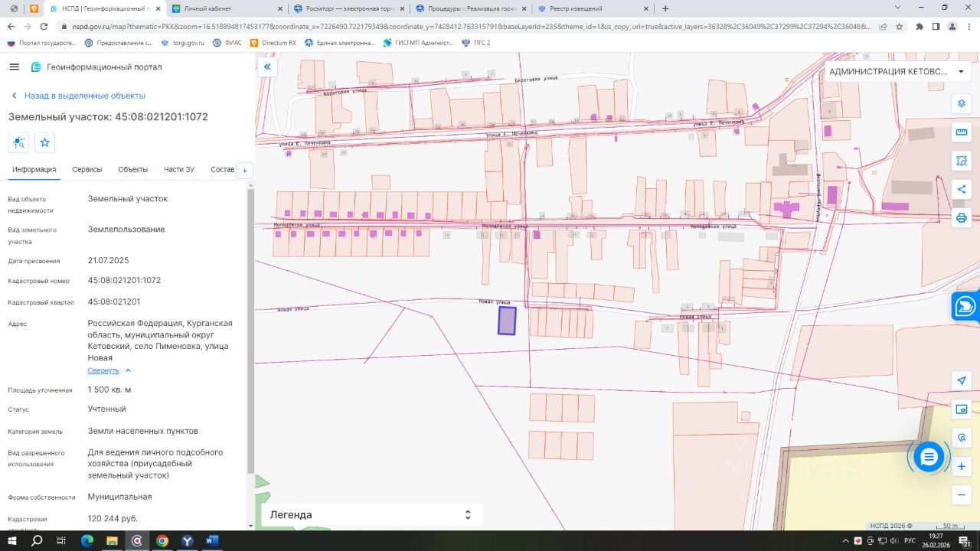The height and width of the screenshot is (551, 980).
Task: Open the blue chat support bubble
Action: click(929, 457)
